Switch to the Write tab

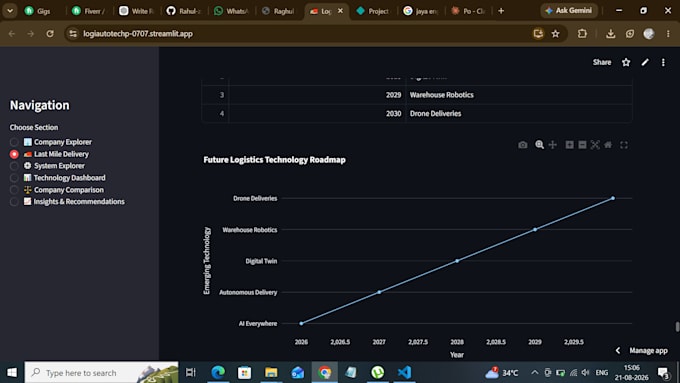(x=136, y=11)
